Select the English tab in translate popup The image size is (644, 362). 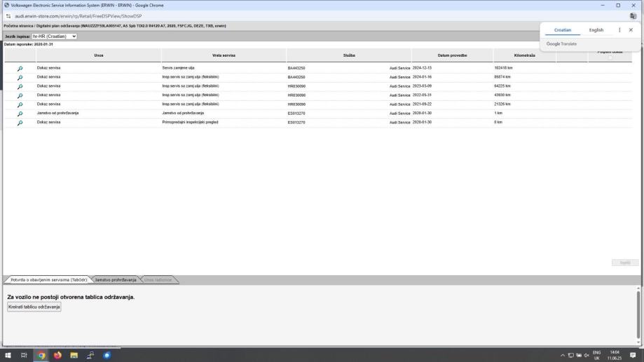click(x=596, y=30)
